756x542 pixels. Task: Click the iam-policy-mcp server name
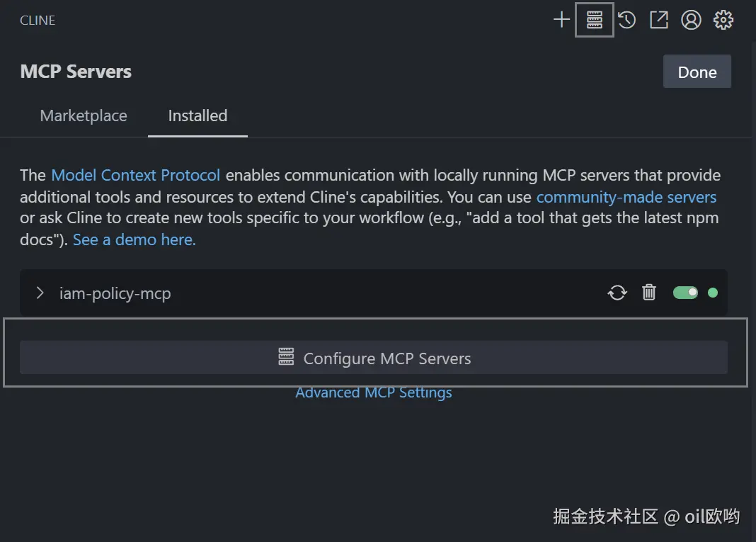(x=115, y=293)
